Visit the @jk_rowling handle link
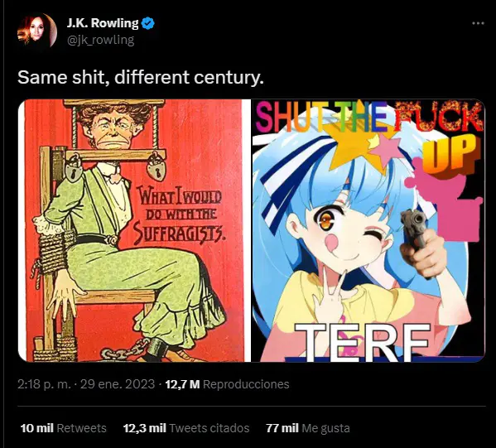 tap(100, 41)
